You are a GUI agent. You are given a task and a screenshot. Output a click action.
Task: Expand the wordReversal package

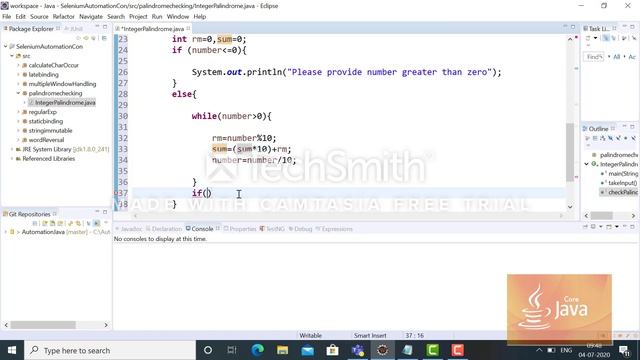[x=18, y=140]
